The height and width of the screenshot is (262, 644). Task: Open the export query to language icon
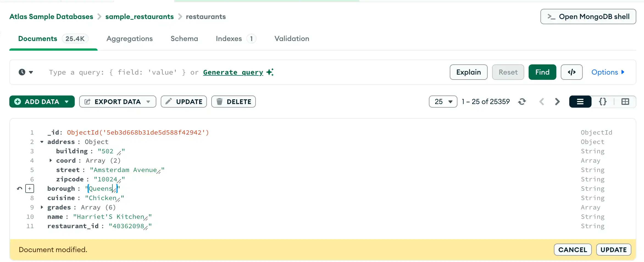coord(571,72)
